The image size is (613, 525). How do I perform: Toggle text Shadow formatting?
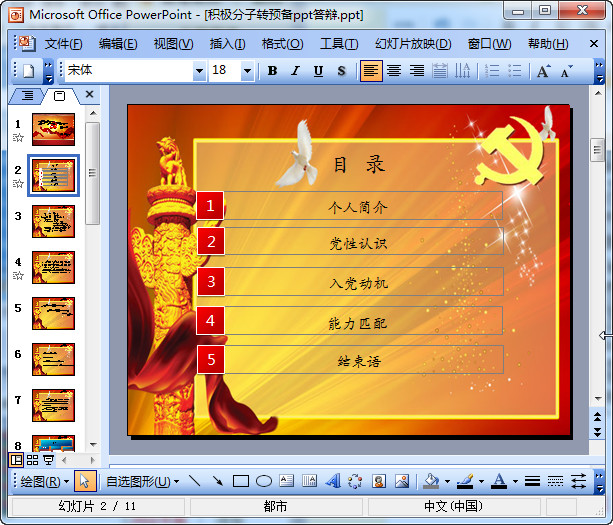[x=342, y=71]
